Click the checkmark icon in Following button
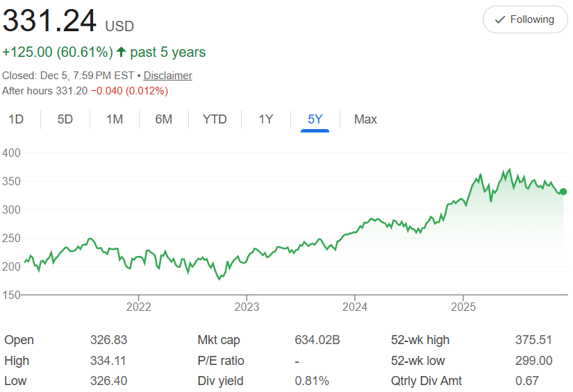Screen dimensions: 573x392 (x=499, y=19)
